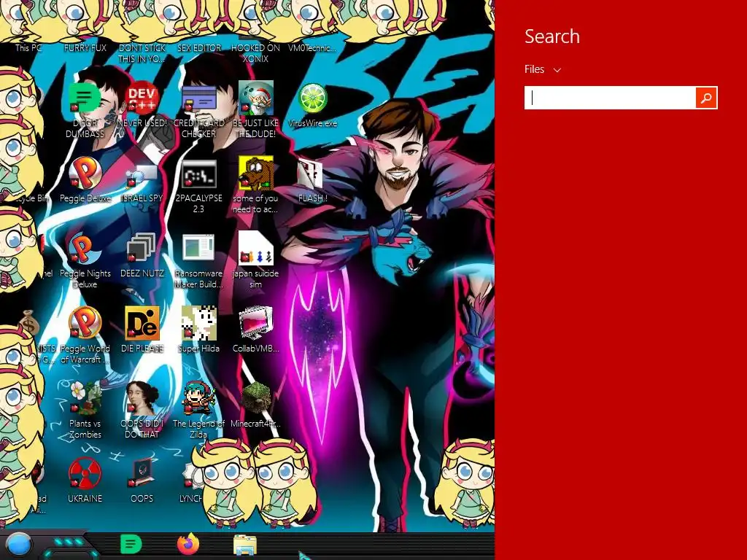Image resolution: width=747 pixels, height=560 pixels.
Task: Launch Firefox from the taskbar
Action: pos(188,544)
